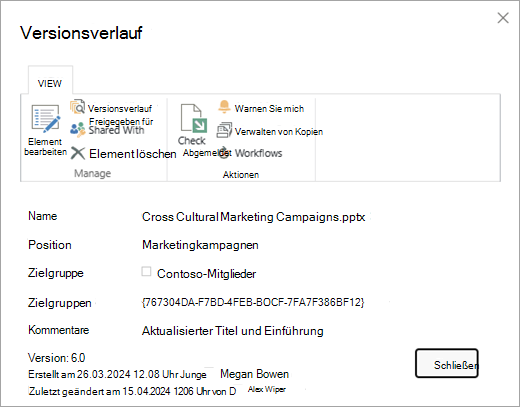
Task: Toggle the Contoso-Mitglieder checkbox
Action: tap(146, 271)
